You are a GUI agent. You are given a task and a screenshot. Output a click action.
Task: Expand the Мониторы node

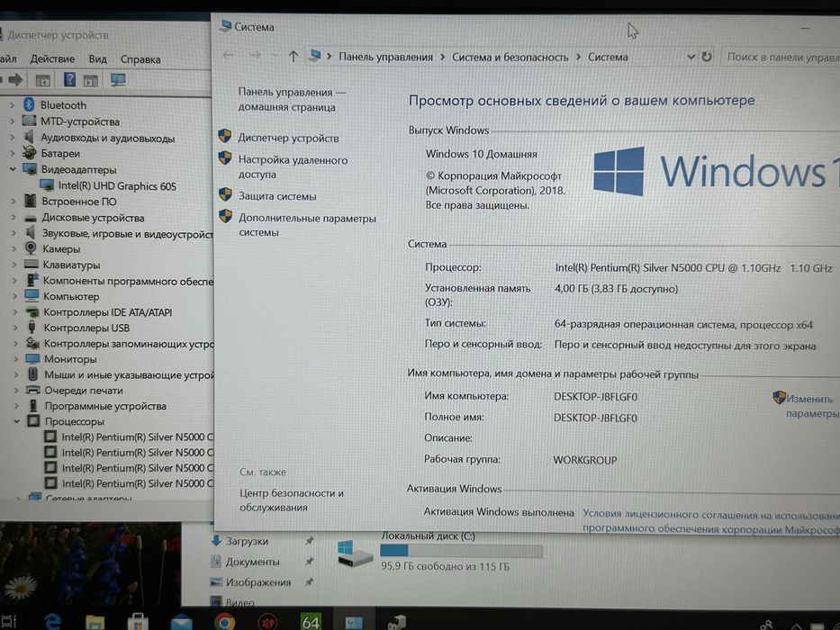point(15,358)
